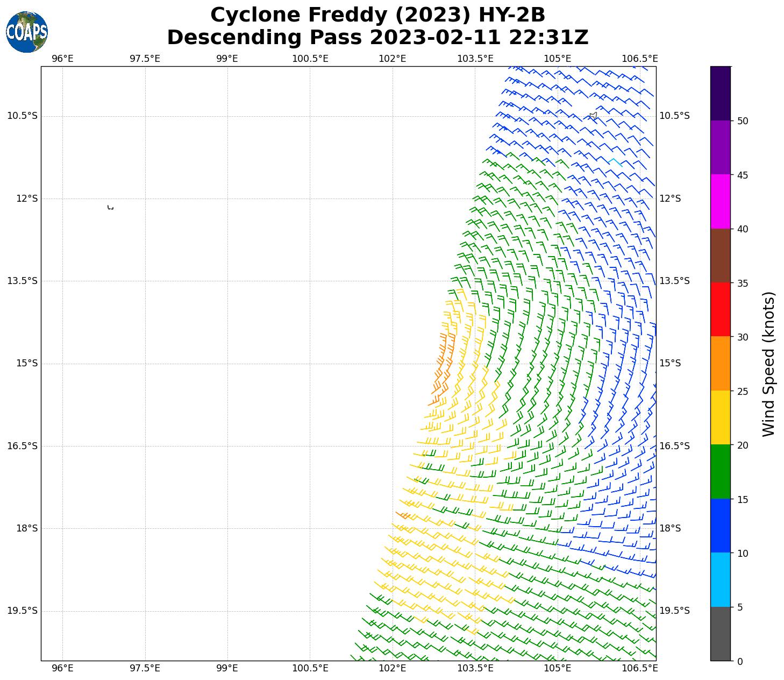Click the left 16.5°S latitude label
This screenshot has width=784, height=680.
point(23,446)
